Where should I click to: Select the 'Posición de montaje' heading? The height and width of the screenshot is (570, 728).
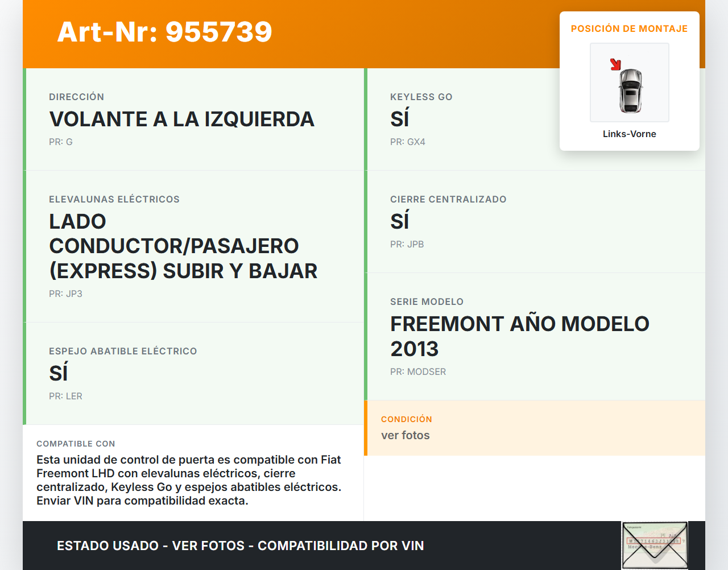pos(629,28)
